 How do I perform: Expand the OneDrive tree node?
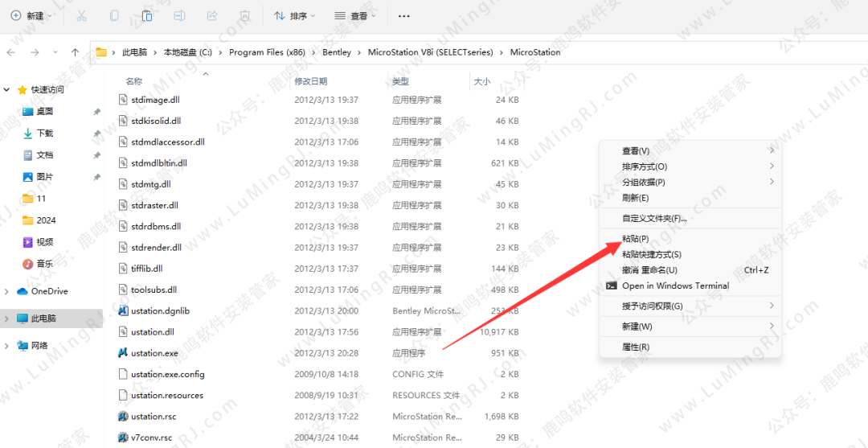tap(7, 291)
